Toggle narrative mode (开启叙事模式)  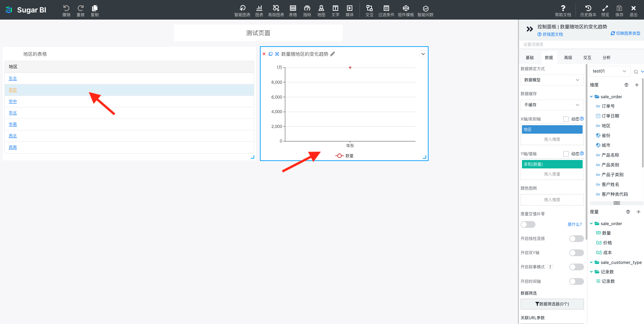point(576,267)
